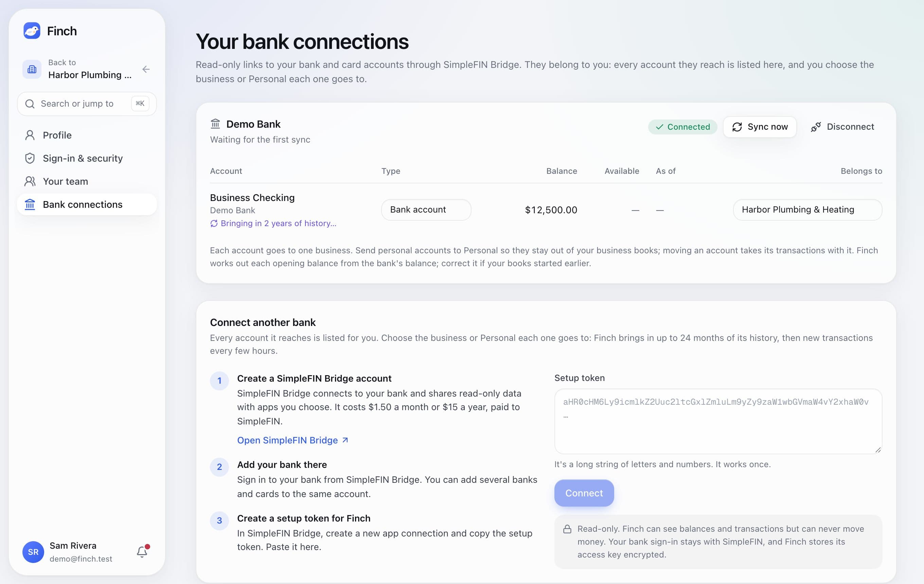This screenshot has width=924, height=584.
Task: Open SimpleFIN Bridge link
Action: (292, 440)
